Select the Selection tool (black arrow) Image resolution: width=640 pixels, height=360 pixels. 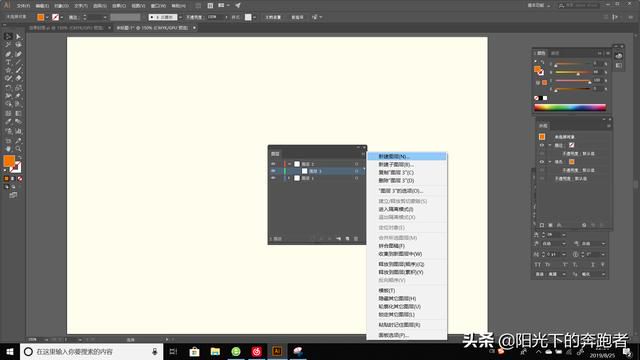click(x=8, y=36)
